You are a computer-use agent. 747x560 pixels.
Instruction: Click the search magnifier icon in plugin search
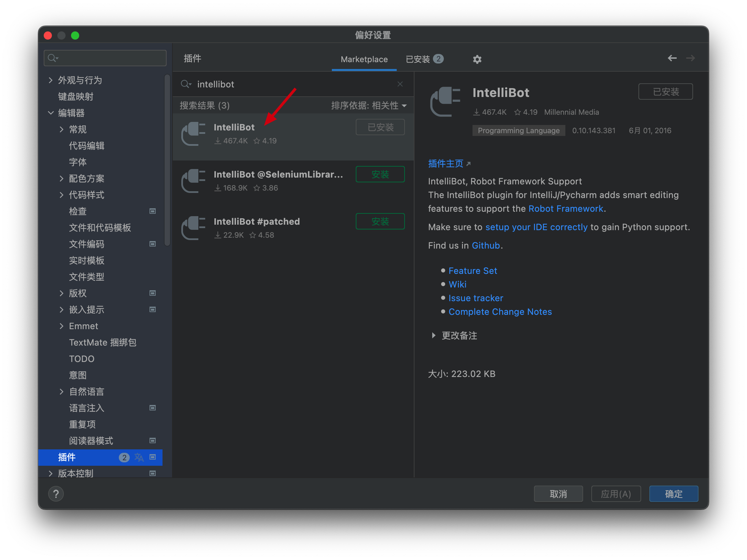click(186, 84)
